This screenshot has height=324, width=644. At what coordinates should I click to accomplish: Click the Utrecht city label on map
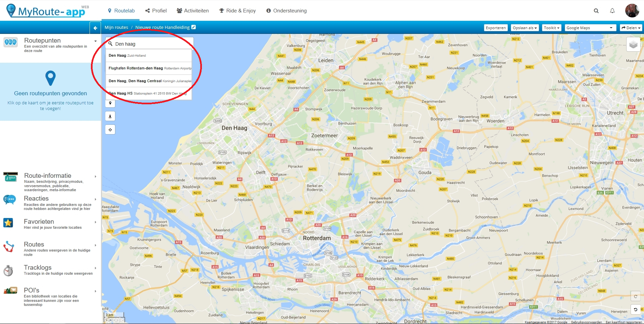pyautogui.click(x=615, y=113)
